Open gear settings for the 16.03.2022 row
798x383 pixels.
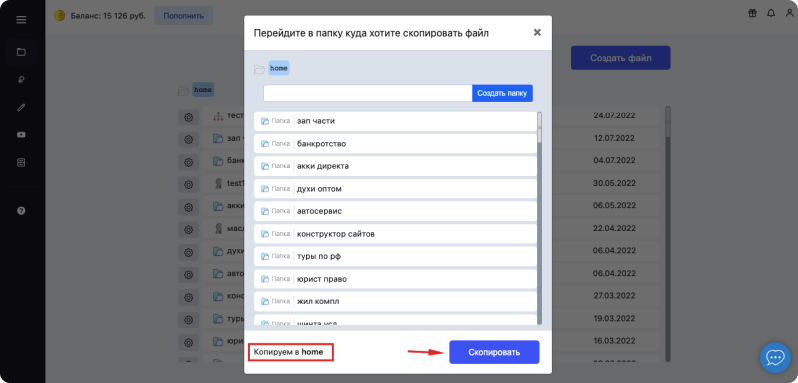(x=188, y=342)
